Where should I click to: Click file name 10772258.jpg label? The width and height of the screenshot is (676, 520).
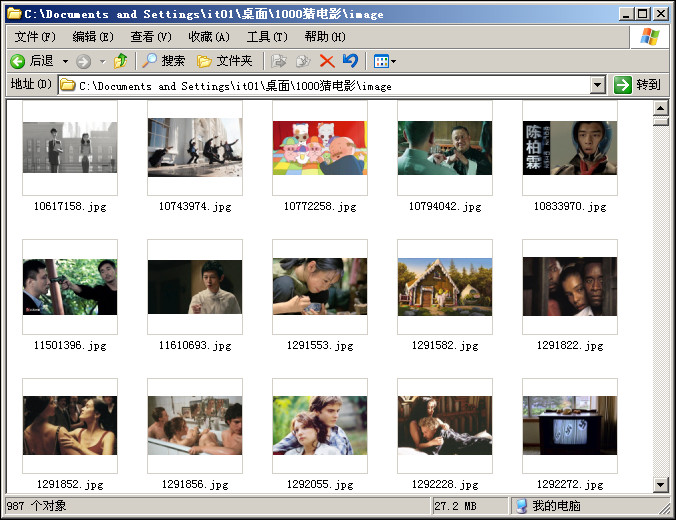pos(320,207)
